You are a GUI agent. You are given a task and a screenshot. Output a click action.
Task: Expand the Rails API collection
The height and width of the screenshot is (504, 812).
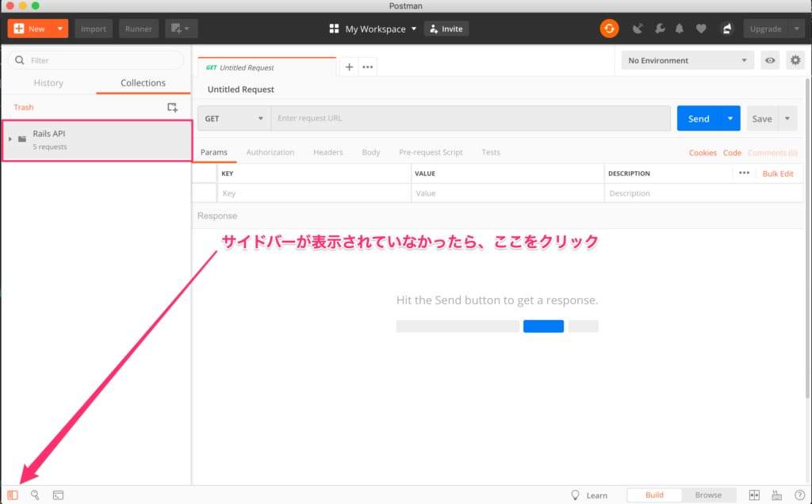(10, 139)
